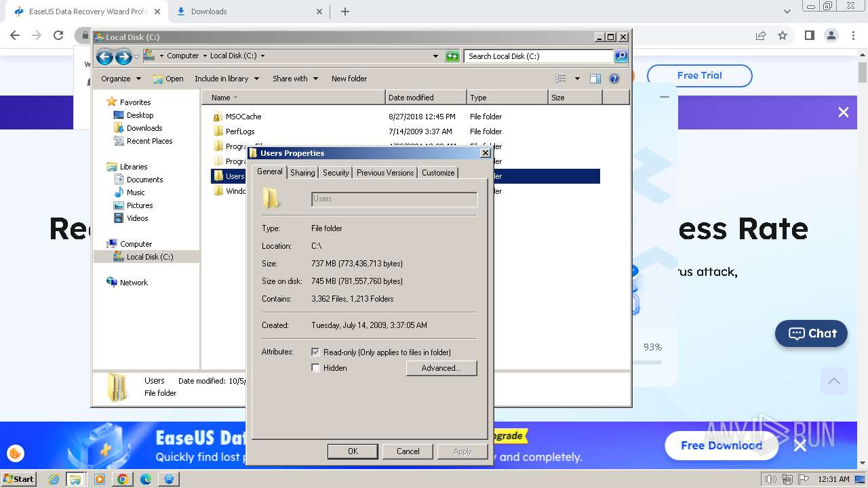Toggle the preview pane icon
This screenshot has width=868, height=488.
(595, 79)
